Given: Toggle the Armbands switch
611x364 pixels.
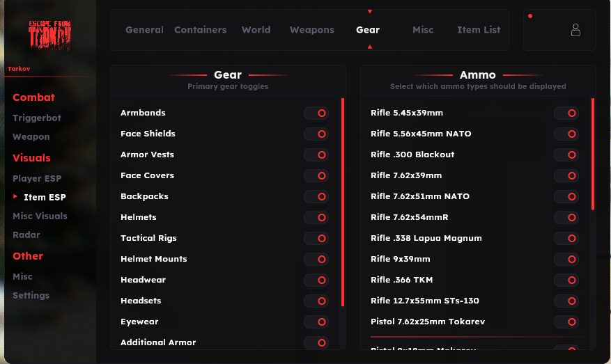Looking at the screenshot, I should pyautogui.click(x=316, y=113).
